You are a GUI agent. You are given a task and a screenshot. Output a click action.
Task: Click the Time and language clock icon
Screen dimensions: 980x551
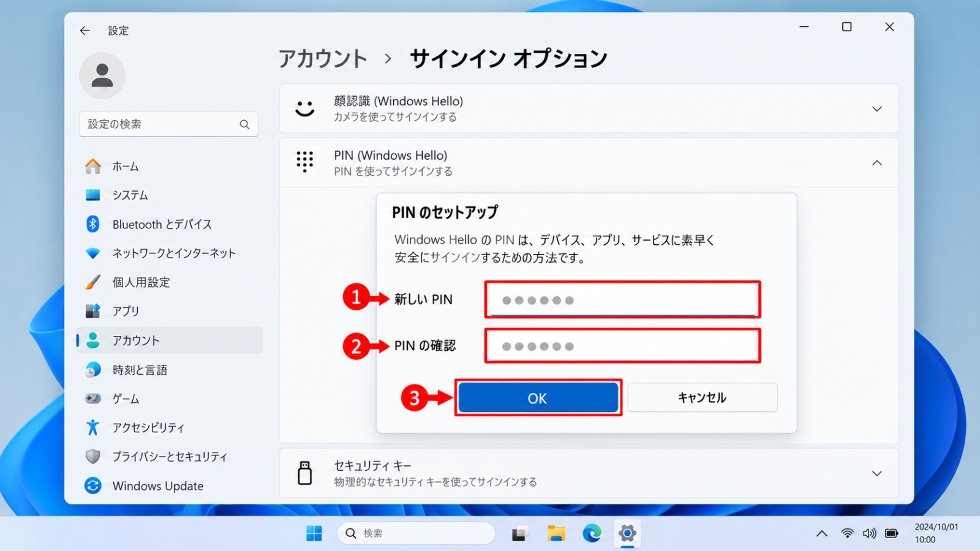93,370
